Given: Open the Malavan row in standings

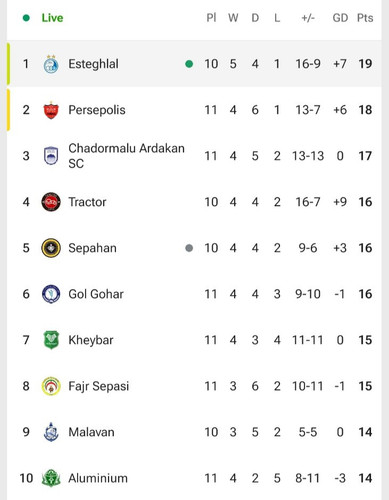Looking at the screenshot, I should coord(194,432).
